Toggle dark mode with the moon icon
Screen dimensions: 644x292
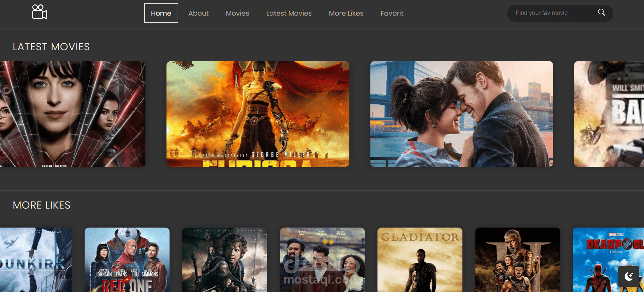(x=629, y=276)
